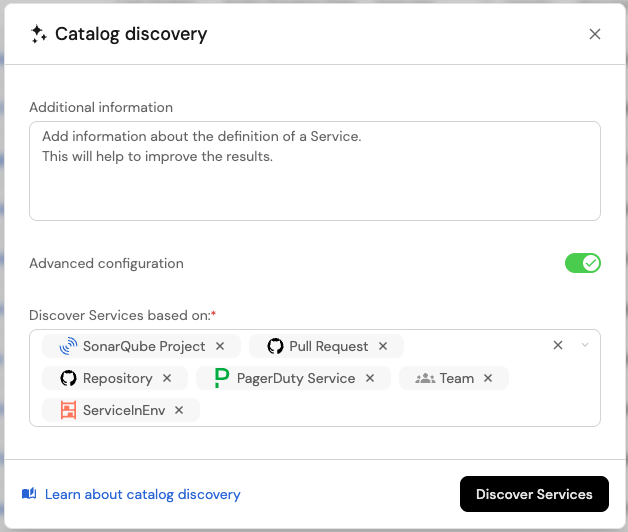Viewport: 628px width, 532px height.
Task: Click the sparkle icon beside Catalog discovery
Action: [x=38, y=34]
